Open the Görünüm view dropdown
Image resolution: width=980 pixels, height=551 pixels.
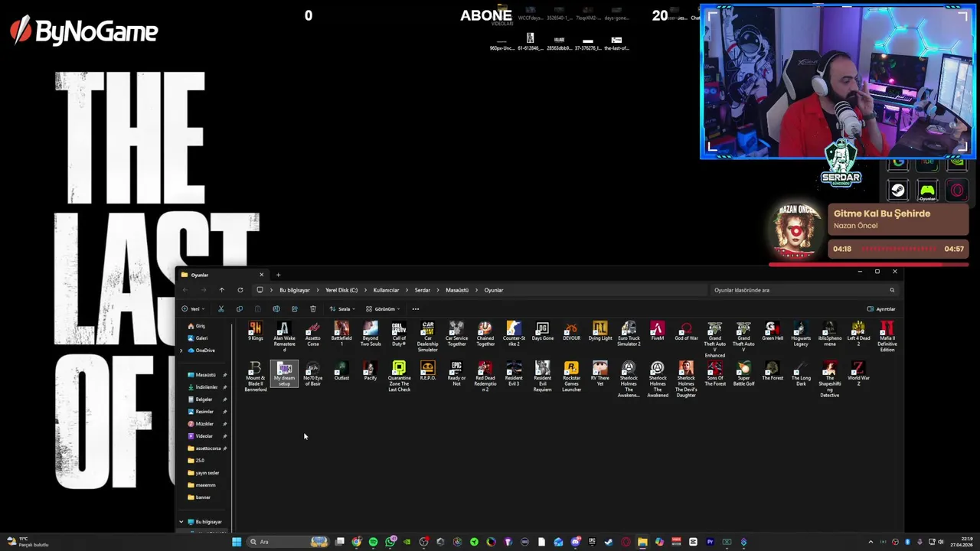pos(383,309)
